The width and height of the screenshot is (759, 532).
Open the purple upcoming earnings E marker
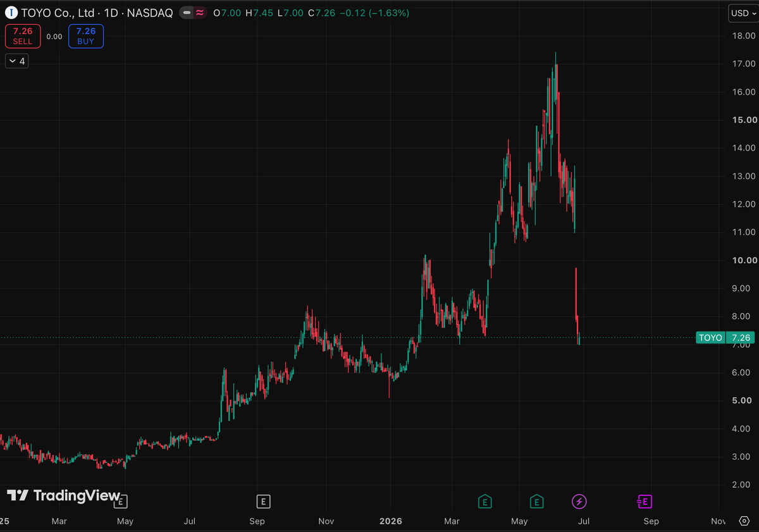pos(644,502)
